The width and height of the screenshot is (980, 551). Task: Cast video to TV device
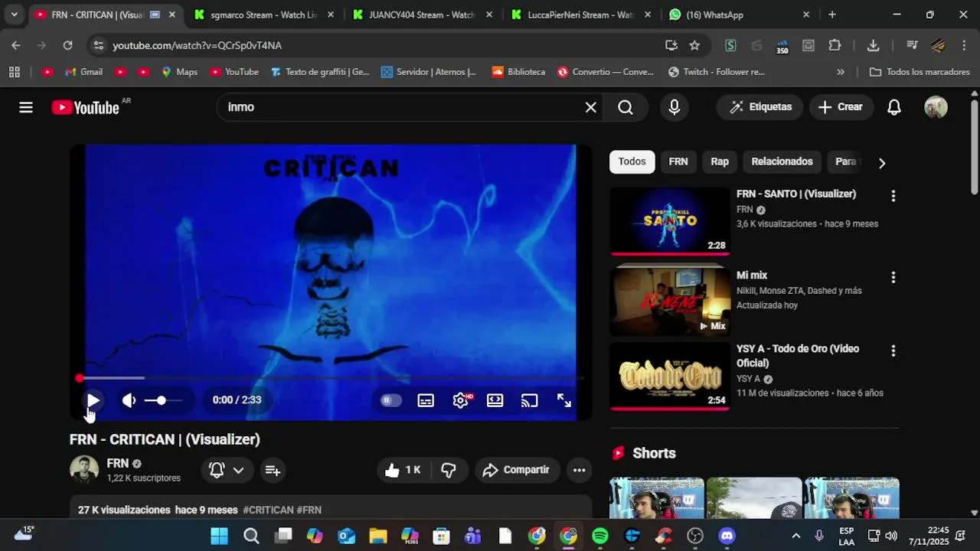pyautogui.click(x=530, y=400)
